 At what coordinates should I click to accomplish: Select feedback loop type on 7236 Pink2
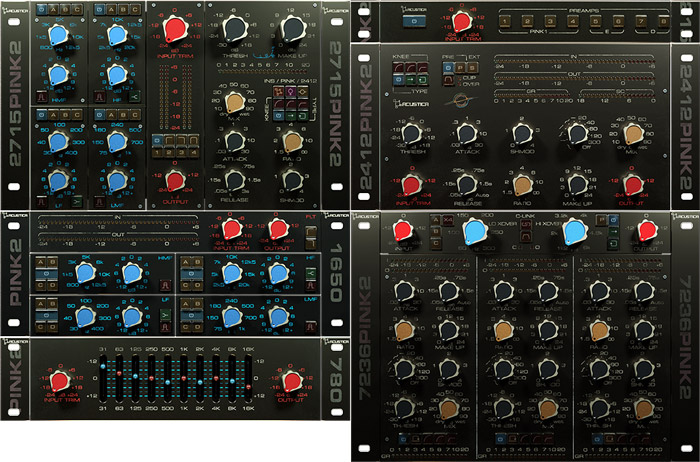(613, 243)
